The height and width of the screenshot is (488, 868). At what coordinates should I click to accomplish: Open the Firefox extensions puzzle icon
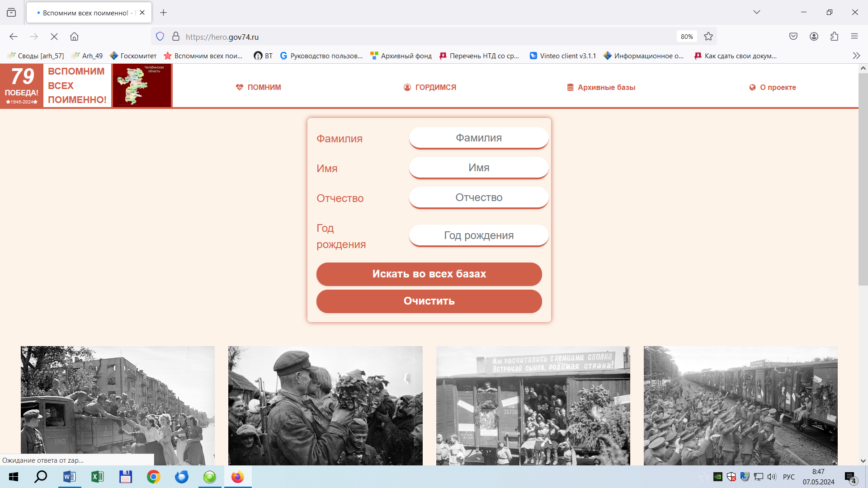coord(834,37)
